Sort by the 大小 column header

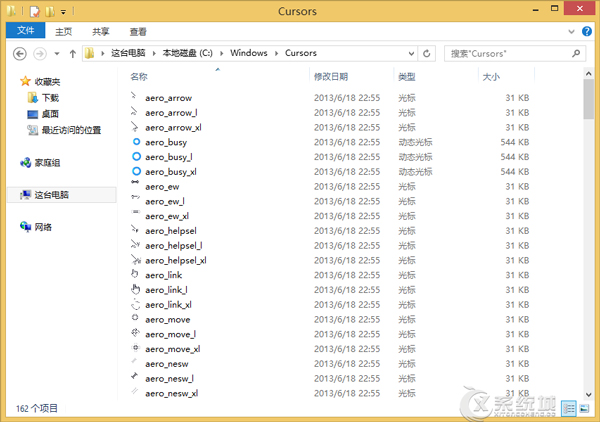pos(491,77)
